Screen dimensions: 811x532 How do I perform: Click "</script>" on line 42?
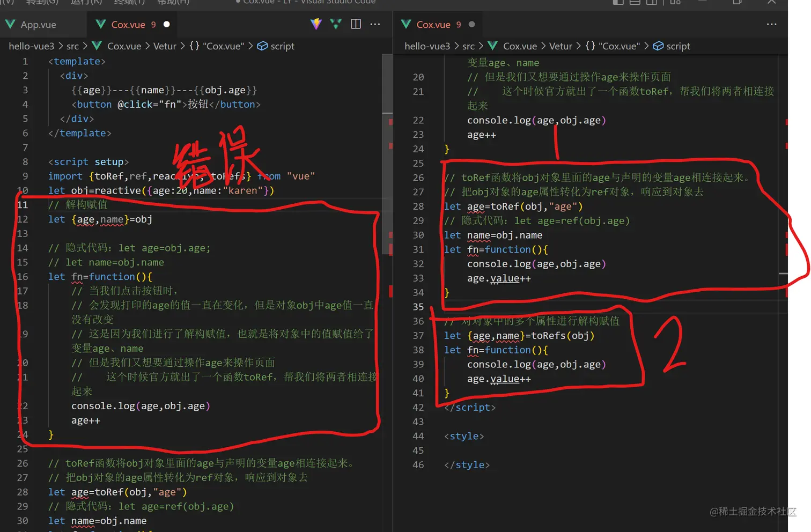[470, 408]
